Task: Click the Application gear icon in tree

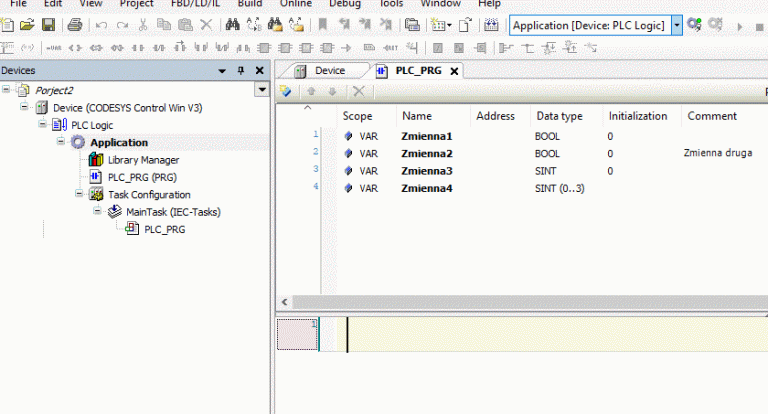Action: (x=79, y=143)
